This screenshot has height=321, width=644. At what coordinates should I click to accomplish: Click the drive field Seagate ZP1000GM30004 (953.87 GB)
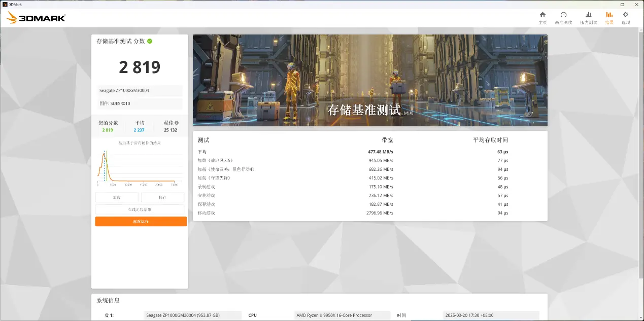pyautogui.click(x=192, y=315)
